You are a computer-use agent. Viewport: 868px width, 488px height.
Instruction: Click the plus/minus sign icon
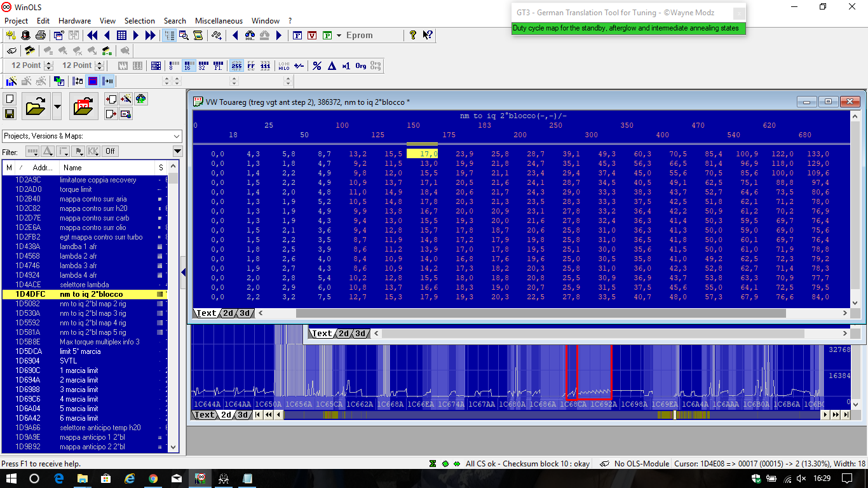299,65
